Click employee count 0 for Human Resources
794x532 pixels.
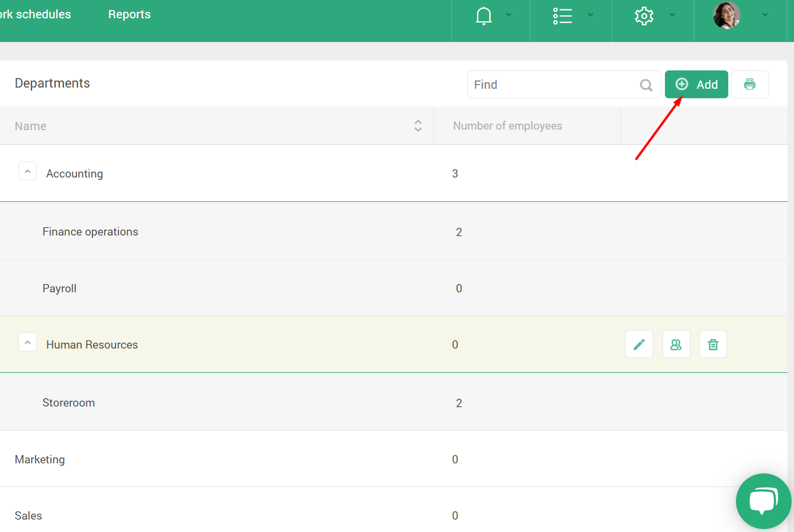pos(455,344)
